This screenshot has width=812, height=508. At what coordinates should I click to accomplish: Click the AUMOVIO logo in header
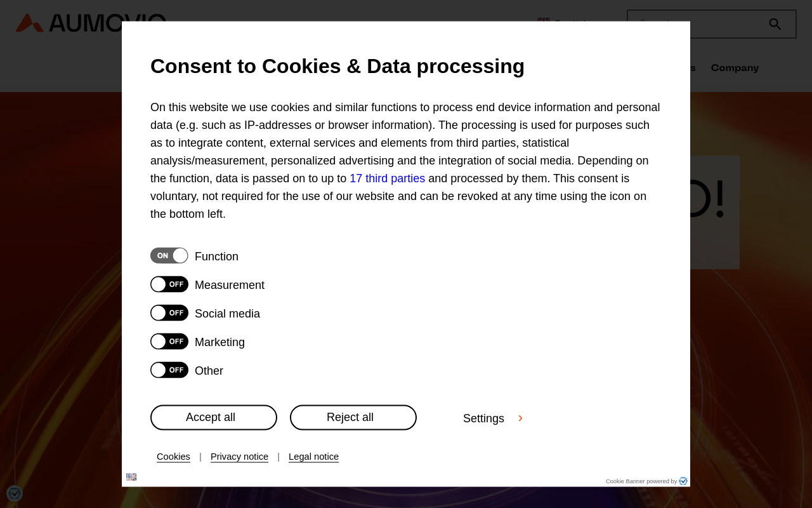91,23
